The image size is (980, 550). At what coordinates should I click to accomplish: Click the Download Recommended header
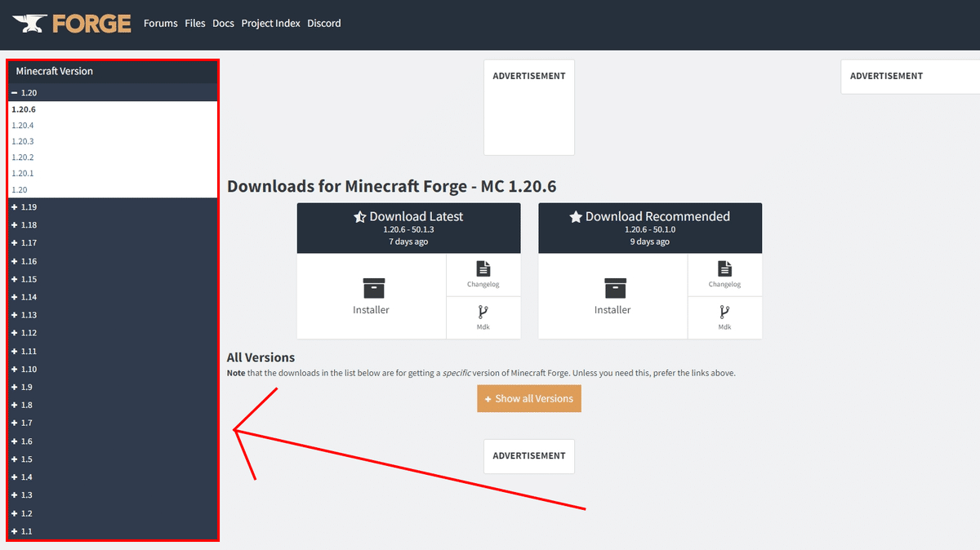pos(650,228)
